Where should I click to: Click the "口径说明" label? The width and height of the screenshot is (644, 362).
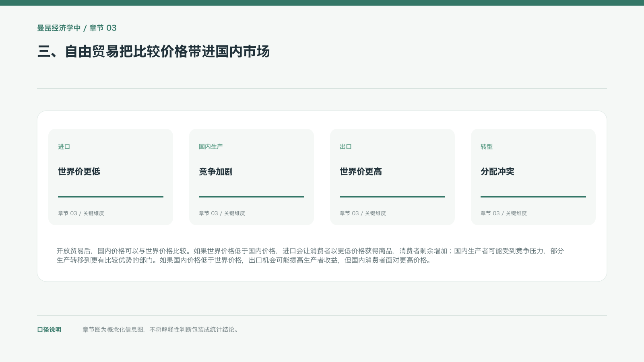pos(49,330)
